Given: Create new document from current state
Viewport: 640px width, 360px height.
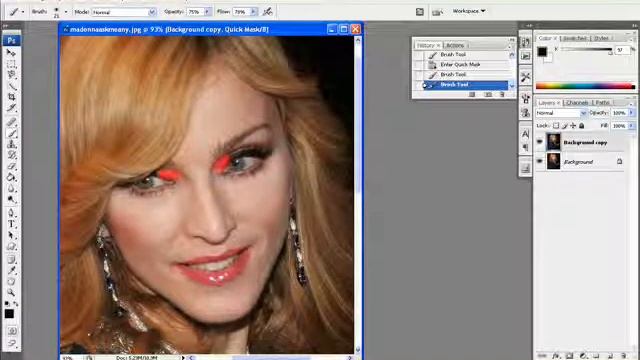Looking at the screenshot, I should pos(472,95).
